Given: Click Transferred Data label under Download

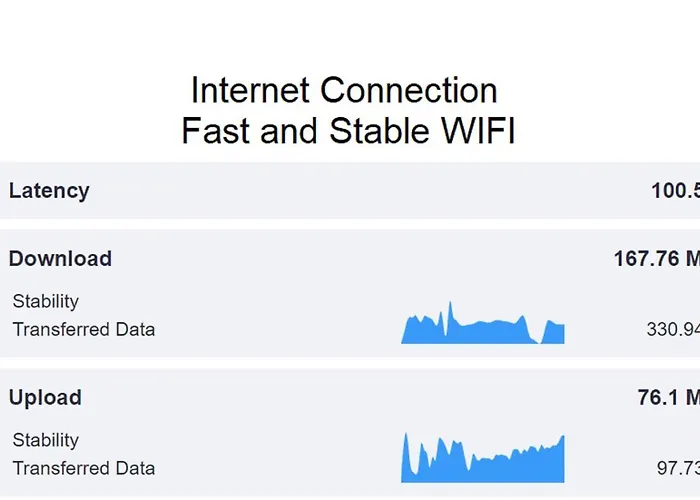Looking at the screenshot, I should click(84, 329).
